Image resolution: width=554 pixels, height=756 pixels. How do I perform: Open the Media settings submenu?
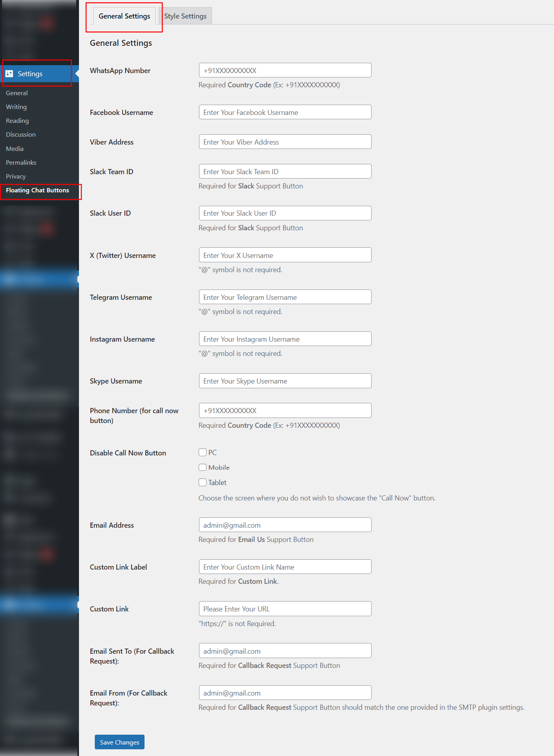coord(15,149)
